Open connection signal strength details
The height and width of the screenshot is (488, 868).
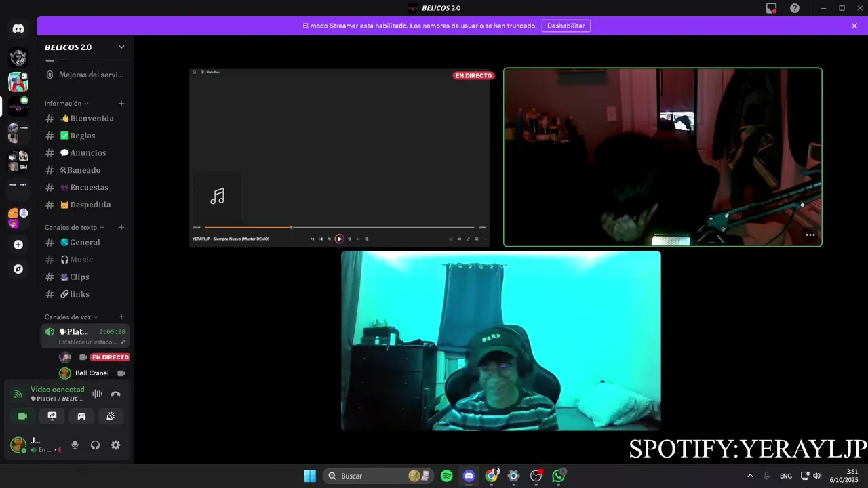tap(18, 394)
